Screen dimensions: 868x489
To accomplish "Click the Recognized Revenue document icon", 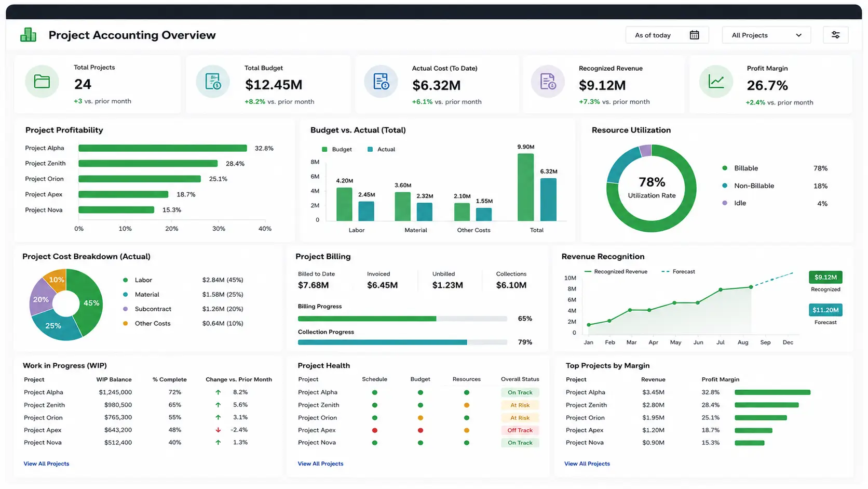I will click(x=548, y=82).
